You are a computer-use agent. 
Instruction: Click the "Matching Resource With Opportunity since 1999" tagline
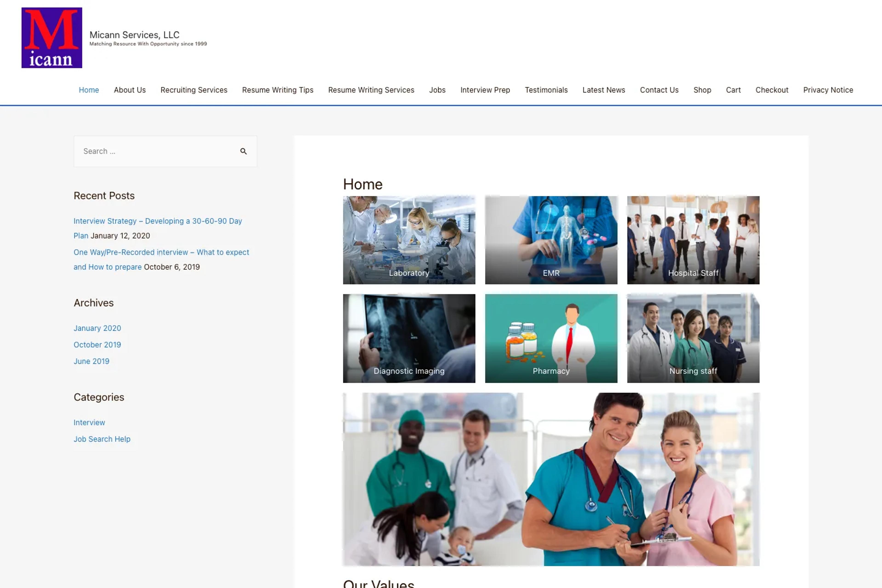point(148,44)
